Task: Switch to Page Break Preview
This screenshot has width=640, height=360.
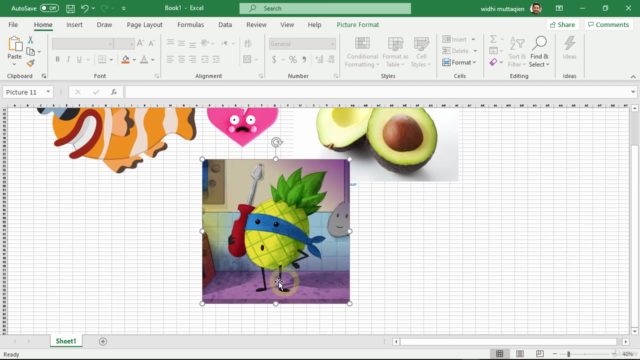Action: (540, 354)
